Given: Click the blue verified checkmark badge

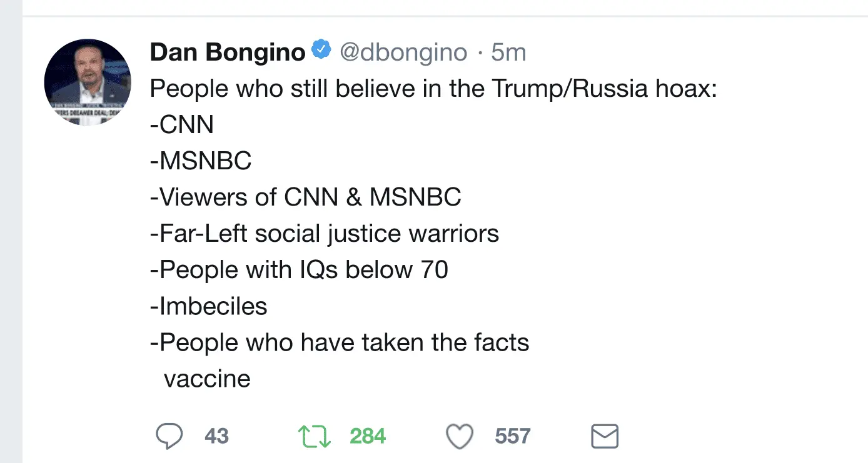Looking at the screenshot, I should coord(321,50).
